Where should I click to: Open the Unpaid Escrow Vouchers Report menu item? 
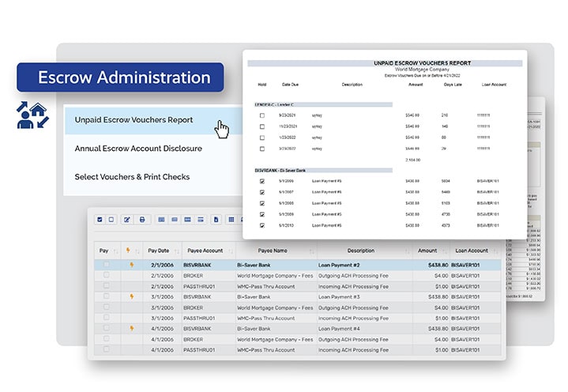click(153, 120)
